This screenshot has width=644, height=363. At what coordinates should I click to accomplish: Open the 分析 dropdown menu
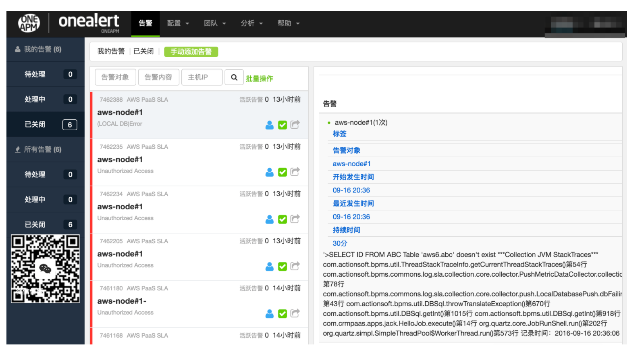[252, 23]
